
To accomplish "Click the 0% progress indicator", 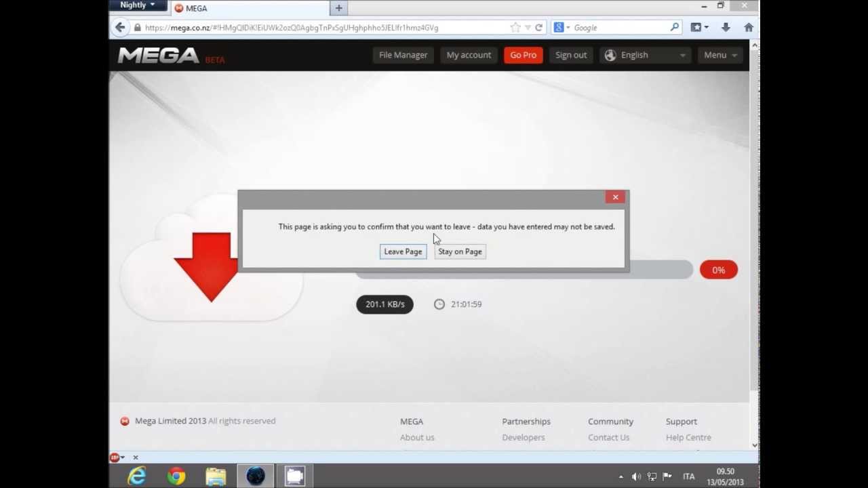I will pyautogui.click(x=719, y=270).
